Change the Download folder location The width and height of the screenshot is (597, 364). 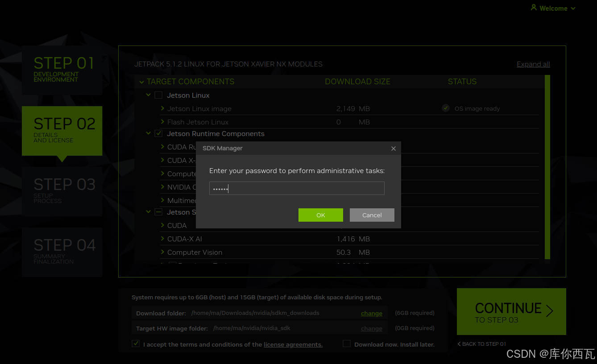(371, 313)
